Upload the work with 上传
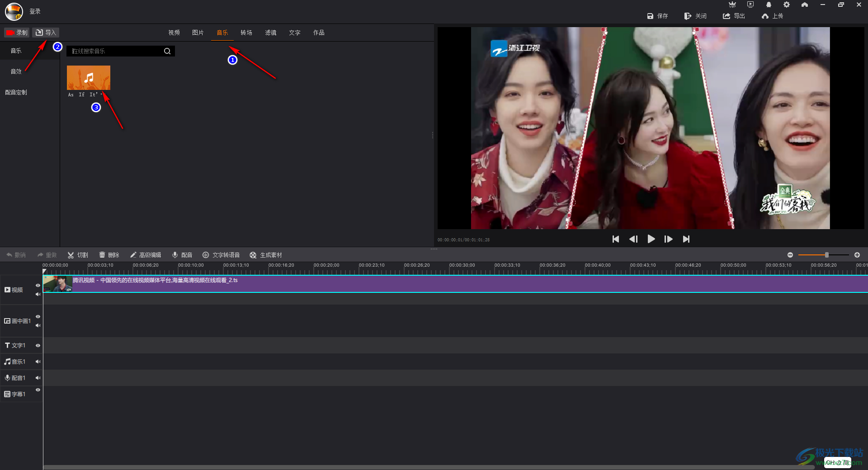 [772, 16]
